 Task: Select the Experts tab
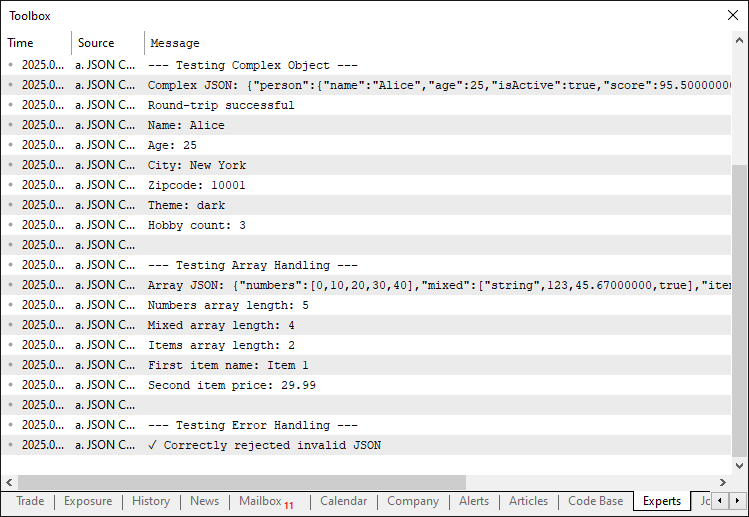tap(662, 501)
